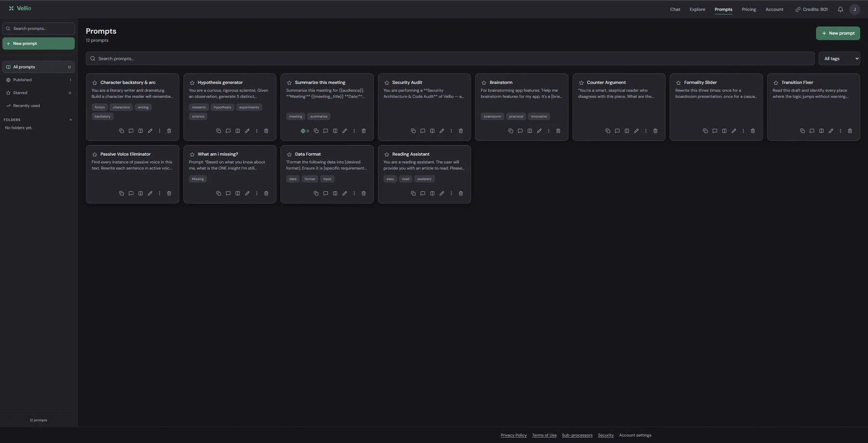The height and width of the screenshot is (443, 868).
Task: Open more options on Character backstory & arc
Action: pyautogui.click(x=160, y=131)
